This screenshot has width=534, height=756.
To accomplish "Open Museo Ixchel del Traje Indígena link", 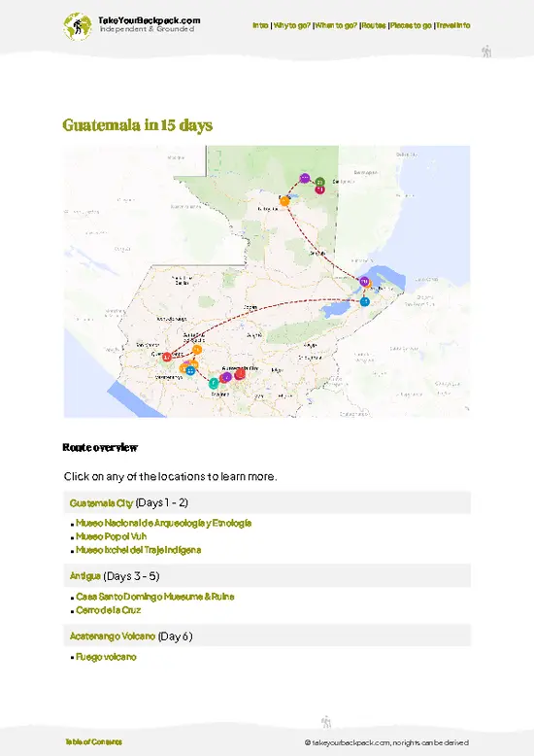I will pyautogui.click(x=138, y=550).
